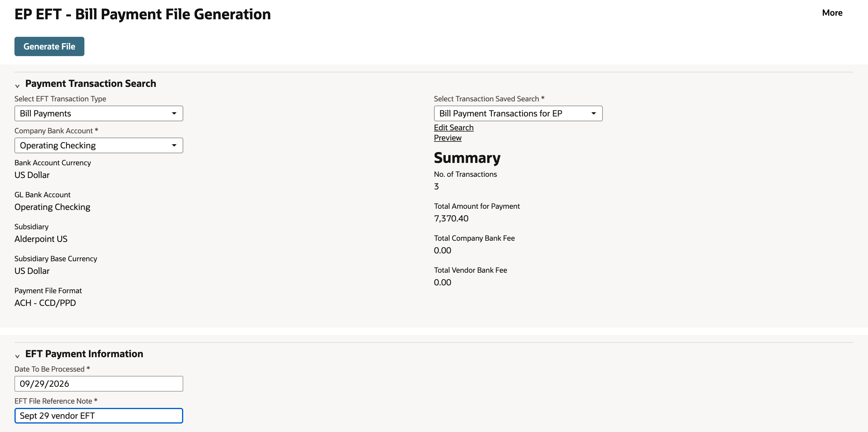Click the ACH - CCD/PPD file format value
868x432 pixels.
pos(45,303)
